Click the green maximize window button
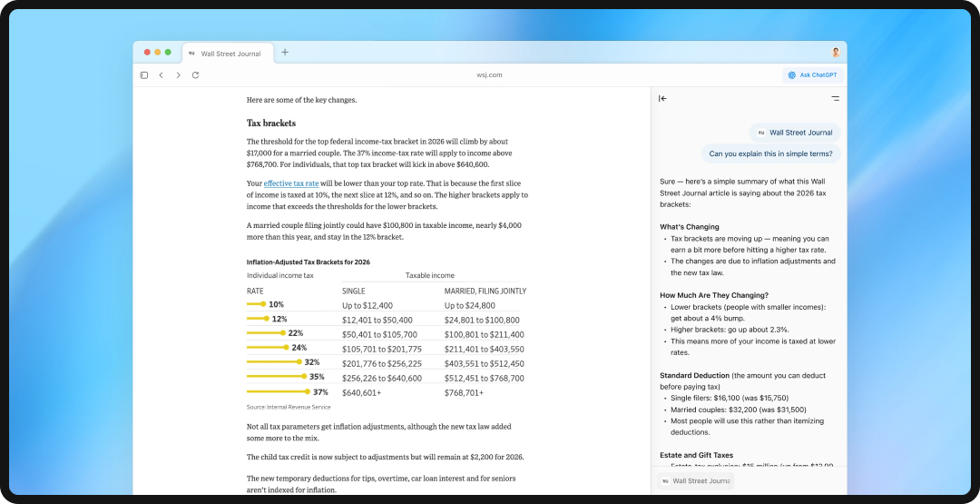980x504 pixels. coord(168,53)
